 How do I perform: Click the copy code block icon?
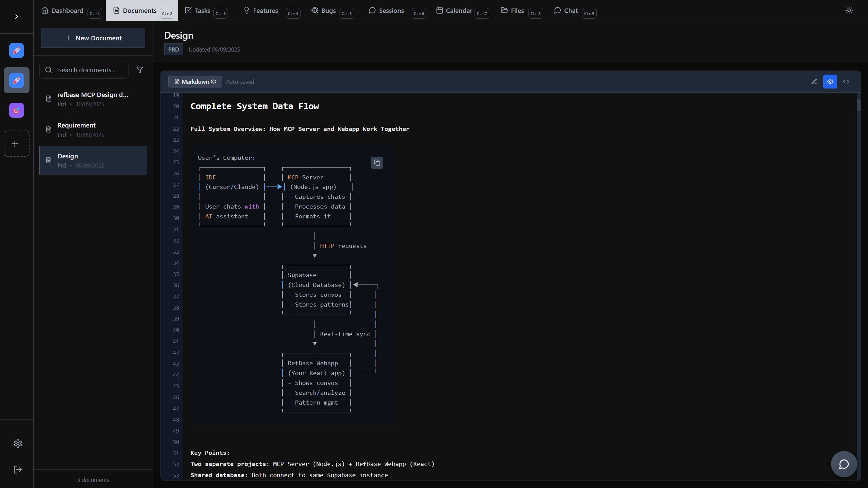pyautogui.click(x=377, y=163)
